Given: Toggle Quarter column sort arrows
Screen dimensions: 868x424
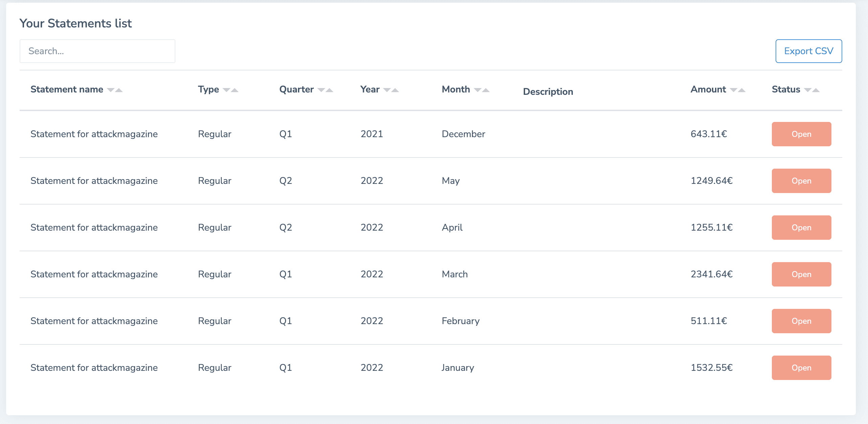Looking at the screenshot, I should click(x=325, y=90).
